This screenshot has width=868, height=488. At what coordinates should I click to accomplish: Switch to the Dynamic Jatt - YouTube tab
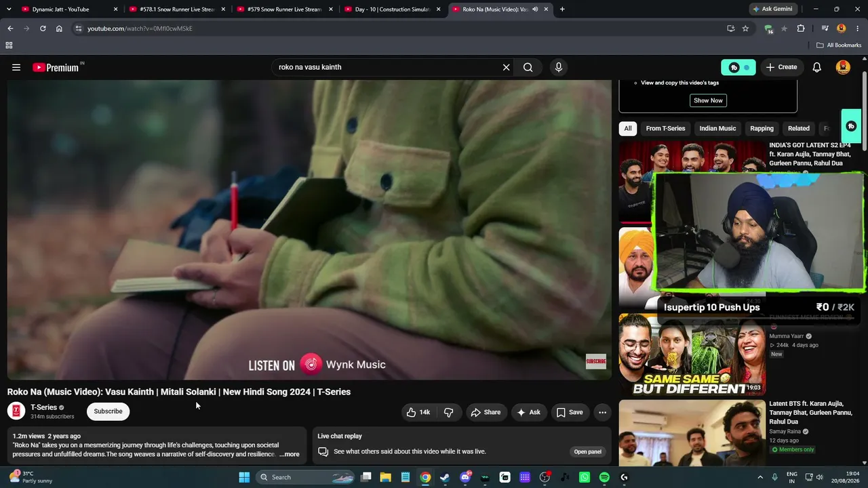[70, 9]
